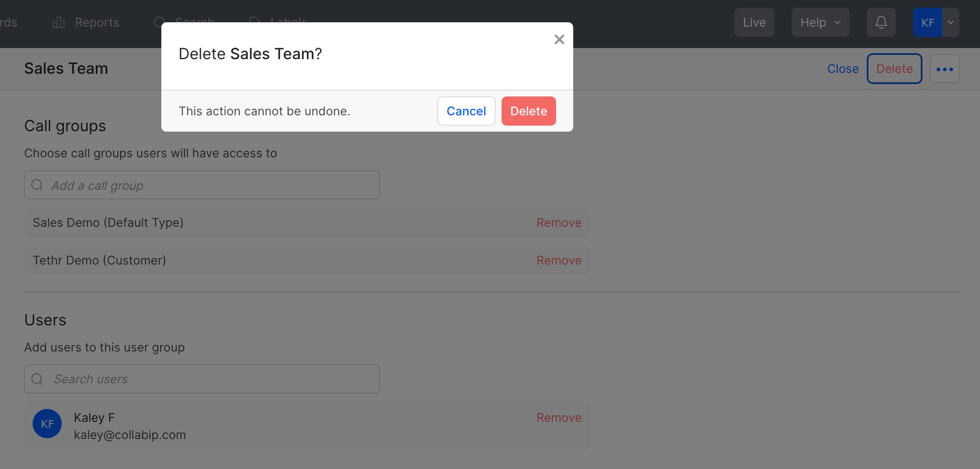The image size is (980, 469).
Task: Click the Live button in top bar
Action: point(754,22)
